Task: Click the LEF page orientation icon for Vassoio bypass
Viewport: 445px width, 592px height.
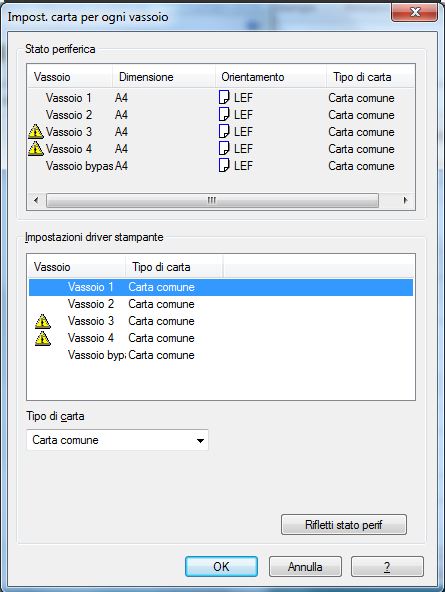Action: click(x=224, y=165)
